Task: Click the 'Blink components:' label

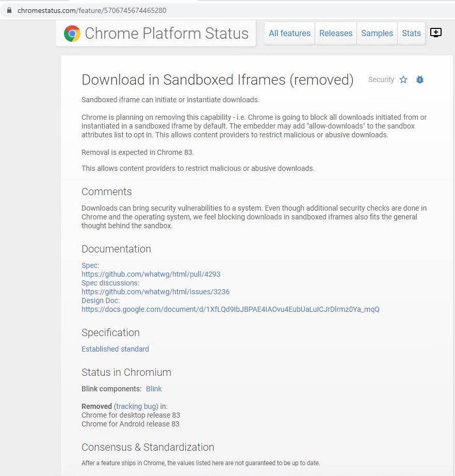Action: pos(111,389)
